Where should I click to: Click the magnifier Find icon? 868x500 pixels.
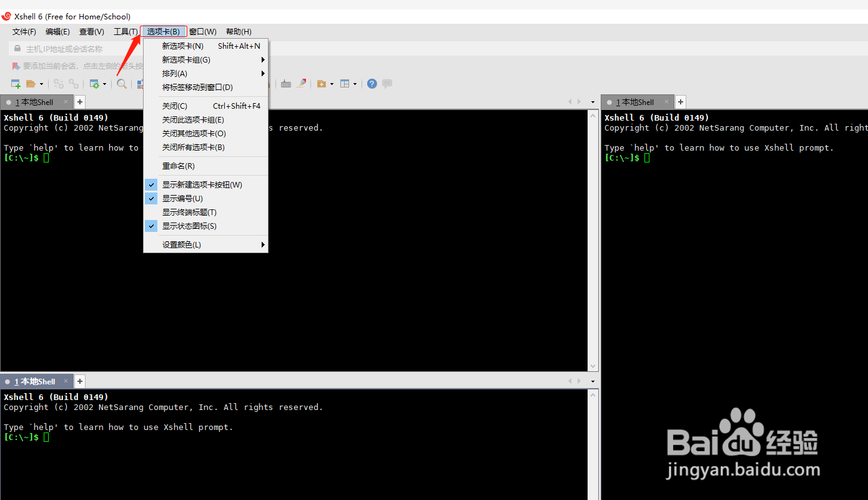[122, 84]
